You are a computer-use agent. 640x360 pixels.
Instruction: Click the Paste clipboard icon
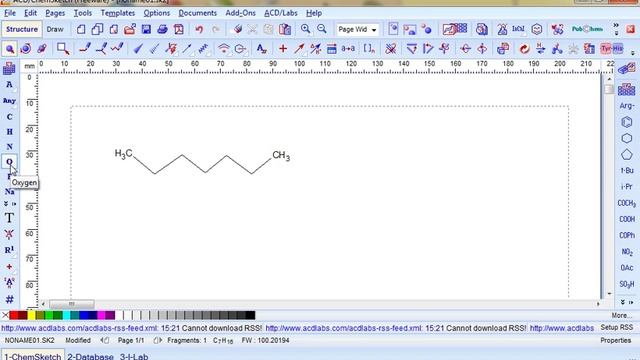[285, 29]
